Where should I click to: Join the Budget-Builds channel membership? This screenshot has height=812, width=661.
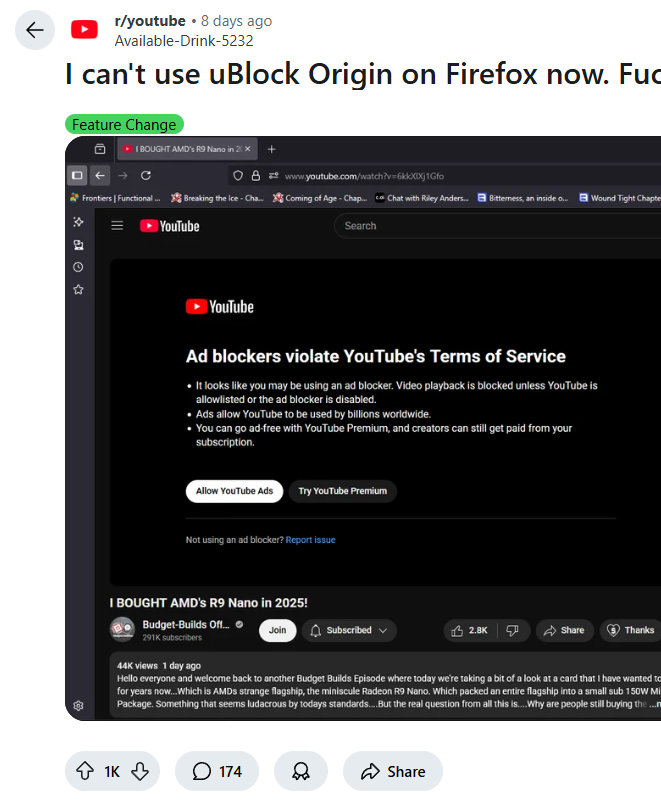click(x=277, y=630)
